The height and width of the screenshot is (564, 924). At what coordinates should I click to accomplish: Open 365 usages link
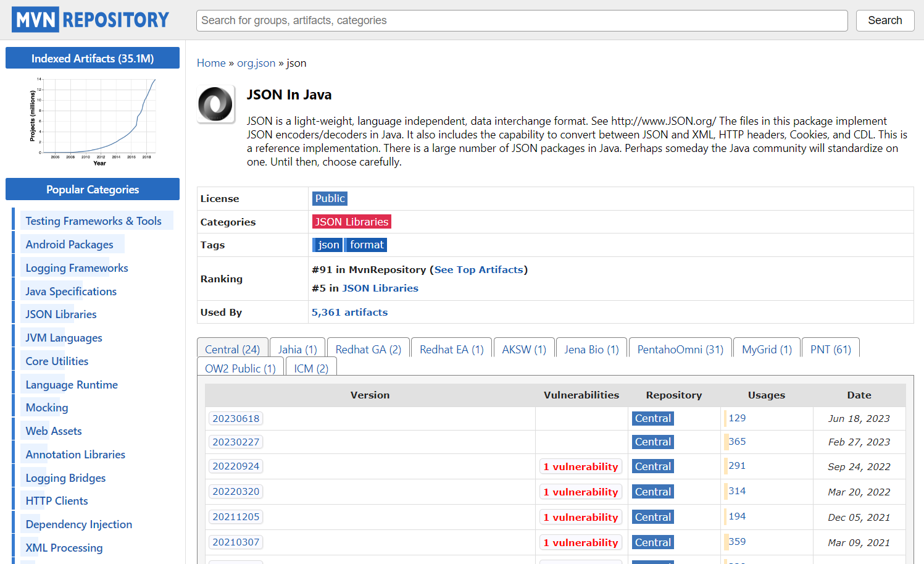(737, 442)
